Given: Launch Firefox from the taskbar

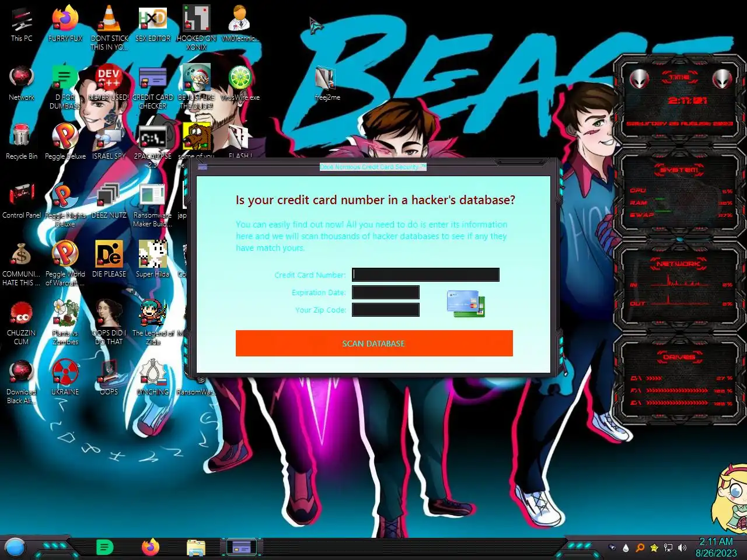Looking at the screenshot, I should tap(151, 547).
